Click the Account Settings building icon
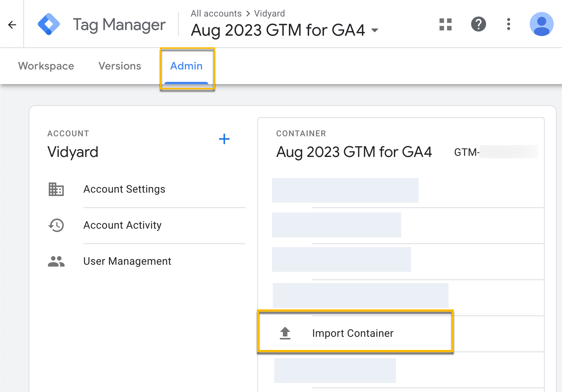The image size is (562, 392). pyautogui.click(x=56, y=189)
